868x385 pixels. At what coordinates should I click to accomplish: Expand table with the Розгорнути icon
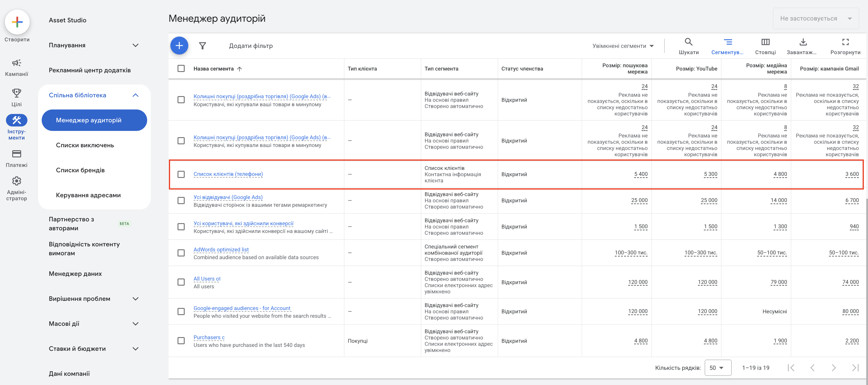tap(845, 42)
